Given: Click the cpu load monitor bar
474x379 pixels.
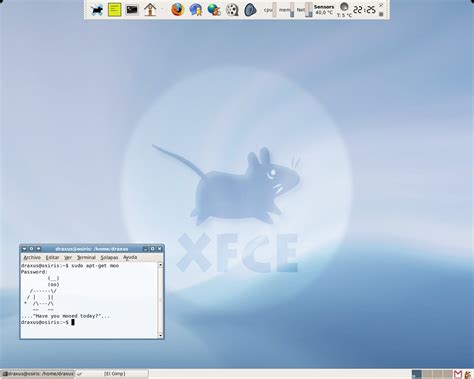Looking at the screenshot, I should pos(274,10).
